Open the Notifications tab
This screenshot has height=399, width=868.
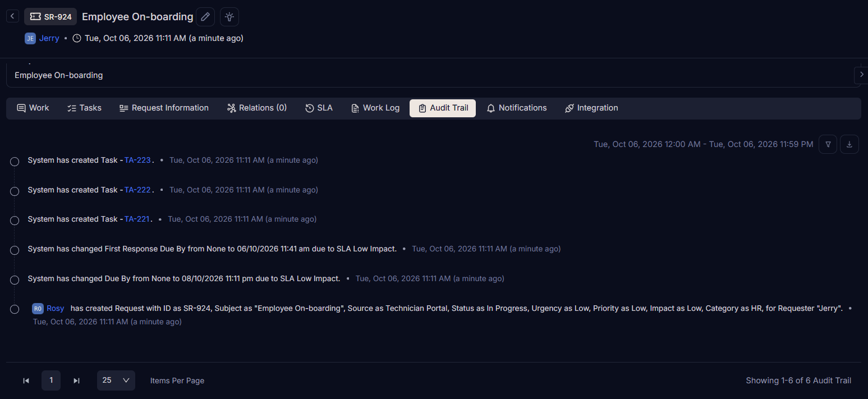[x=517, y=108]
